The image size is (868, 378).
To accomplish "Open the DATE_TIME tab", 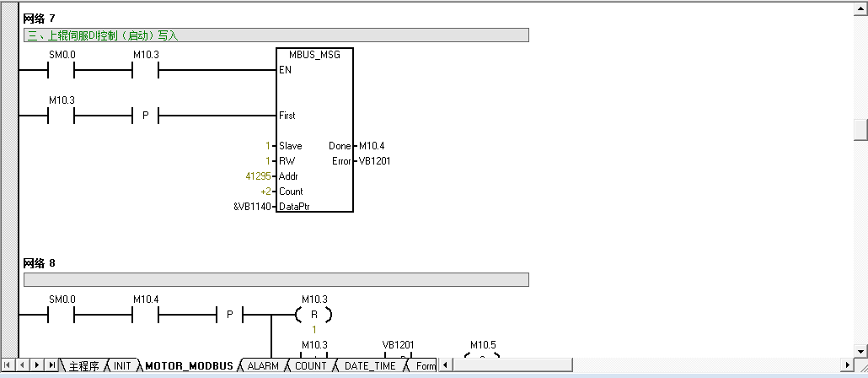I will tap(369, 366).
